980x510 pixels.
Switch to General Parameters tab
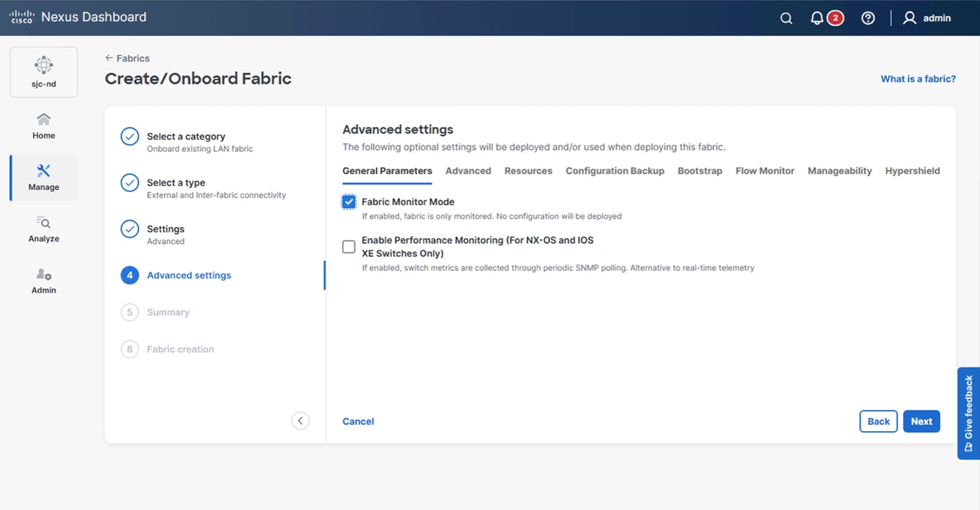coord(387,171)
